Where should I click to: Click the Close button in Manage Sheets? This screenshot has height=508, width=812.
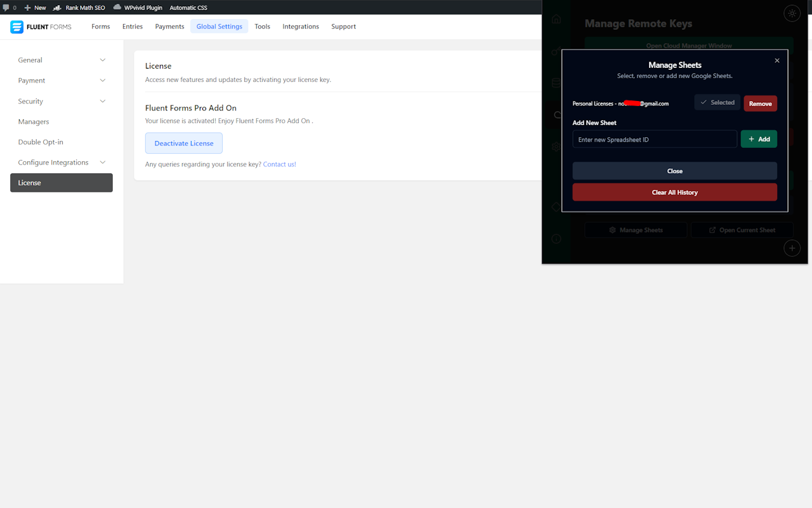(675, 171)
